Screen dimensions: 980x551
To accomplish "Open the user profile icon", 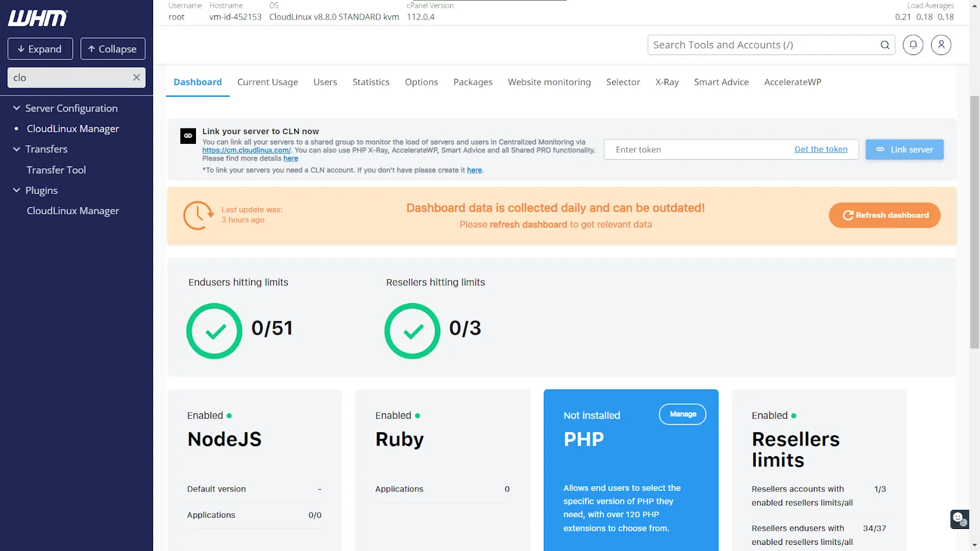I will [x=941, y=45].
